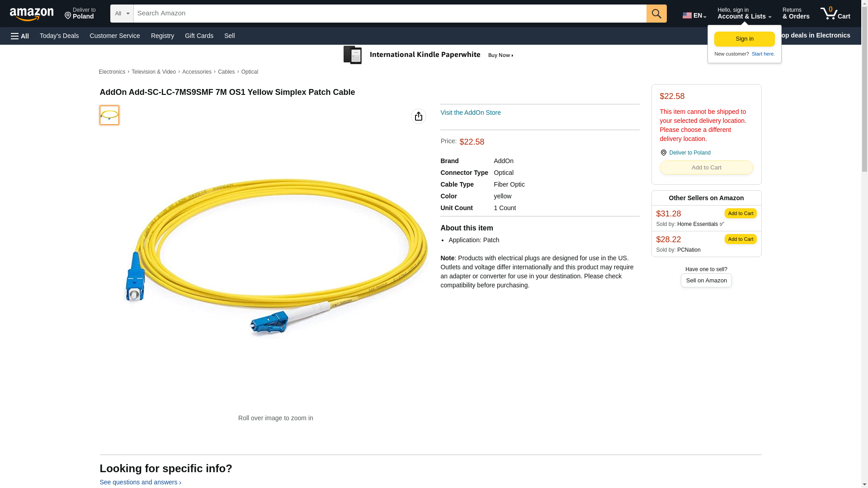The image size is (868, 488).
Task: Open Today's Deals
Action: click(x=59, y=36)
